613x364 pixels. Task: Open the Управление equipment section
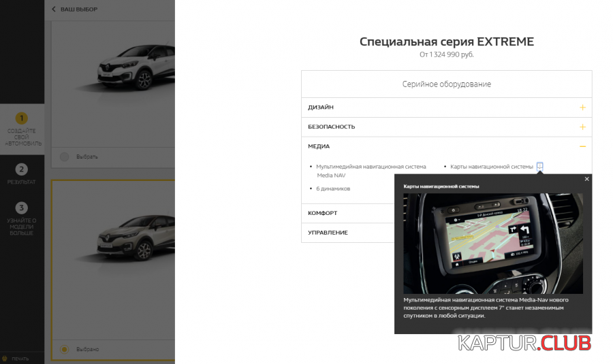(328, 233)
